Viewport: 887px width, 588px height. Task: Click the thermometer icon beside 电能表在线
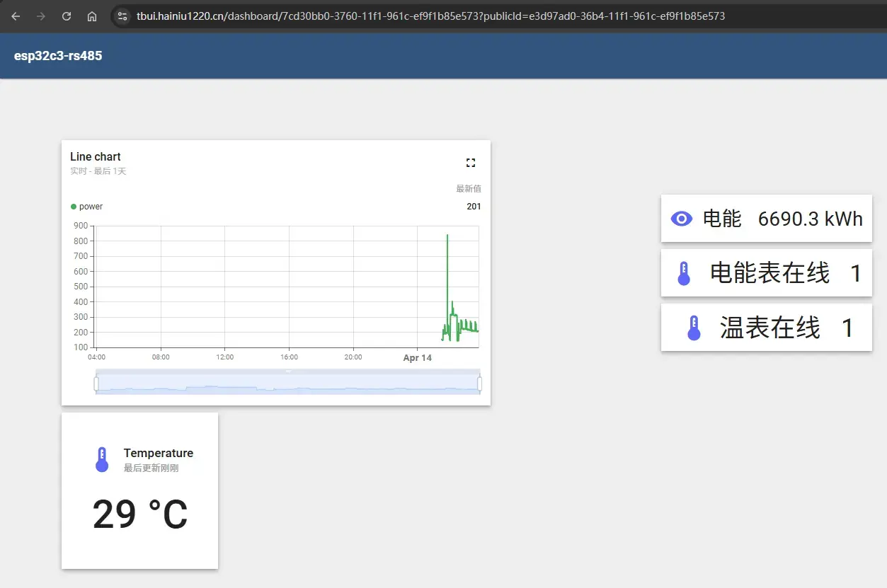pos(684,273)
